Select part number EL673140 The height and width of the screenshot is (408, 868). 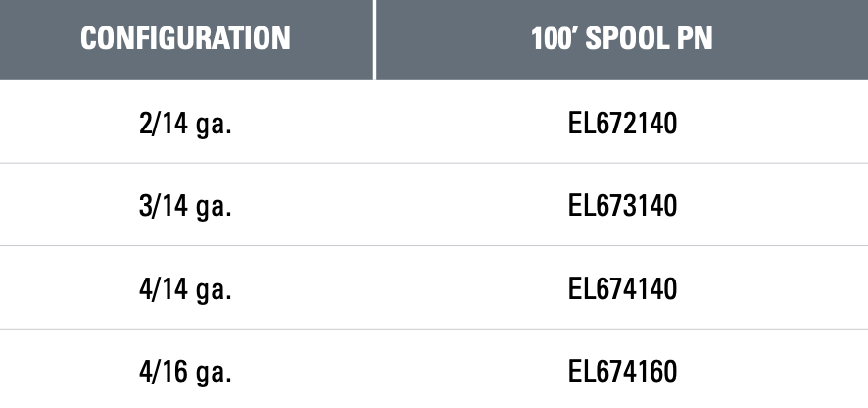[x=622, y=206]
